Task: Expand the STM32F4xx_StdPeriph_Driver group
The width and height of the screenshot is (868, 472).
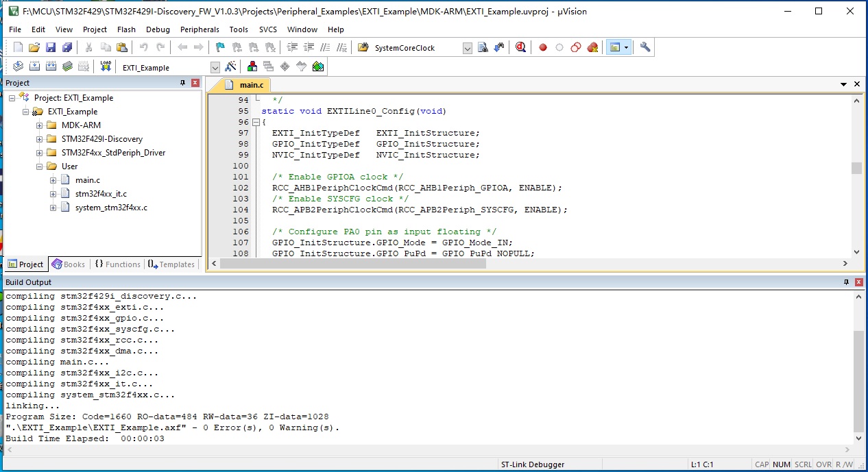Action: [39, 153]
